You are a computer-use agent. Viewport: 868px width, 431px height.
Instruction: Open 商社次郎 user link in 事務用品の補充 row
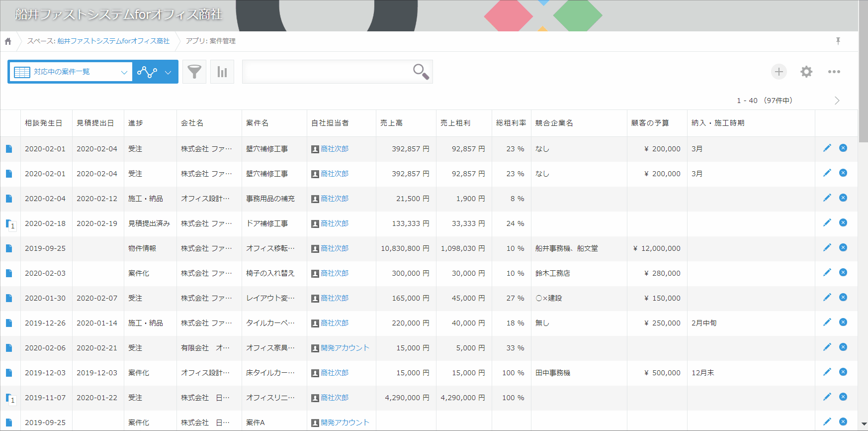335,199
